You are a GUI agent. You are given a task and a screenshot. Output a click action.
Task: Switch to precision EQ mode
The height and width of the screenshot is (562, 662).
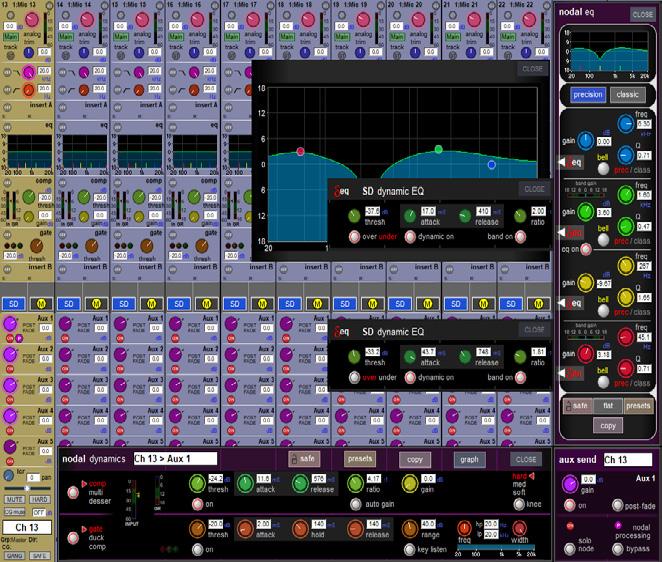[588, 95]
